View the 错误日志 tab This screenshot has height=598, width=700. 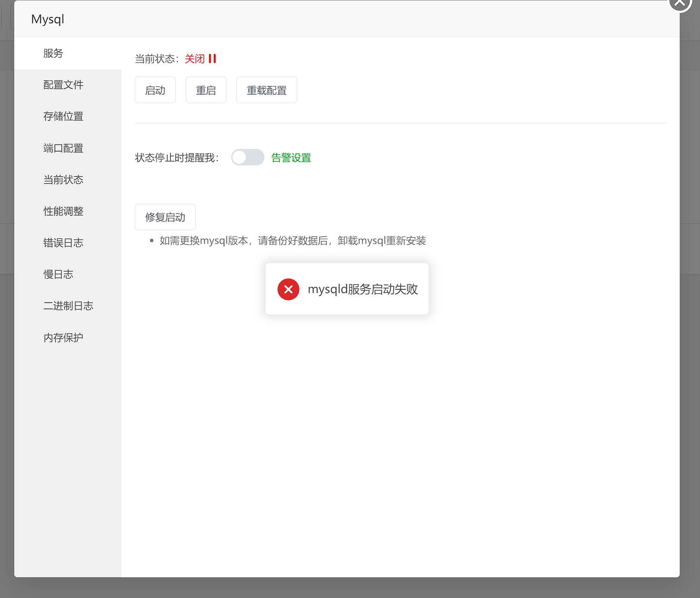coord(68,243)
